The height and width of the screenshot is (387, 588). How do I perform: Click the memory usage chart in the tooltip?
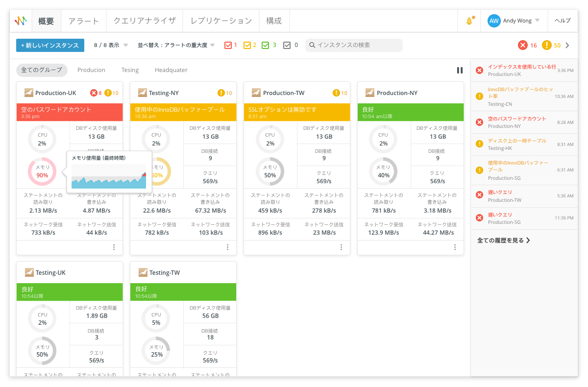coord(109,176)
